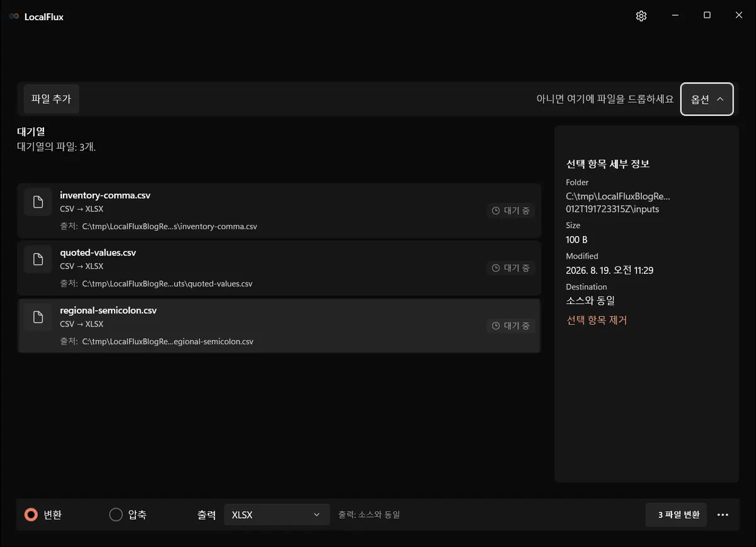
Task: Select the quoted-values.csv file name
Action: coord(98,252)
